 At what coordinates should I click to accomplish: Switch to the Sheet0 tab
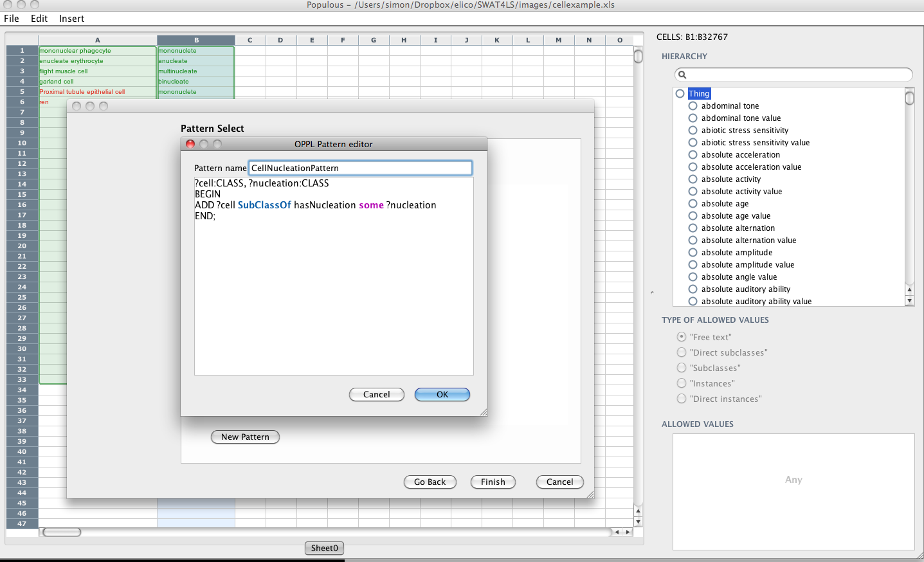pos(324,548)
